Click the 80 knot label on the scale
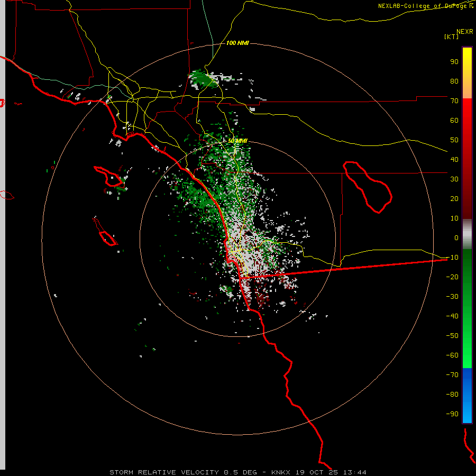The width and height of the screenshot is (476, 476). 454,81
